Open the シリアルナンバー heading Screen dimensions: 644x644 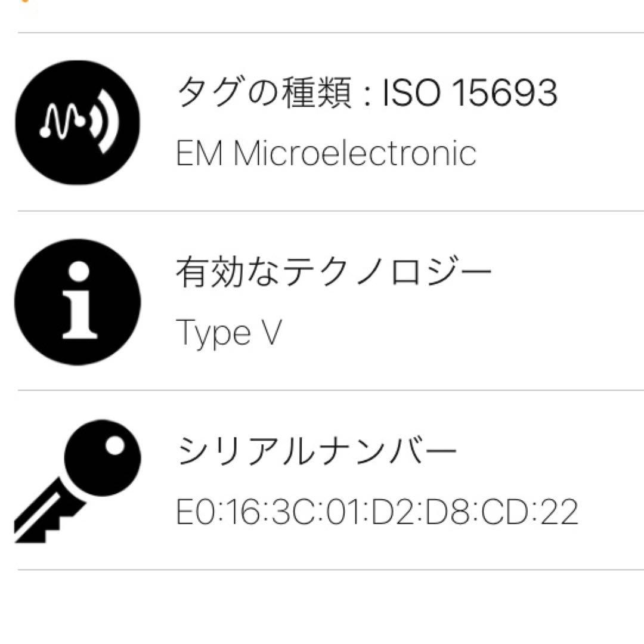click(317, 451)
